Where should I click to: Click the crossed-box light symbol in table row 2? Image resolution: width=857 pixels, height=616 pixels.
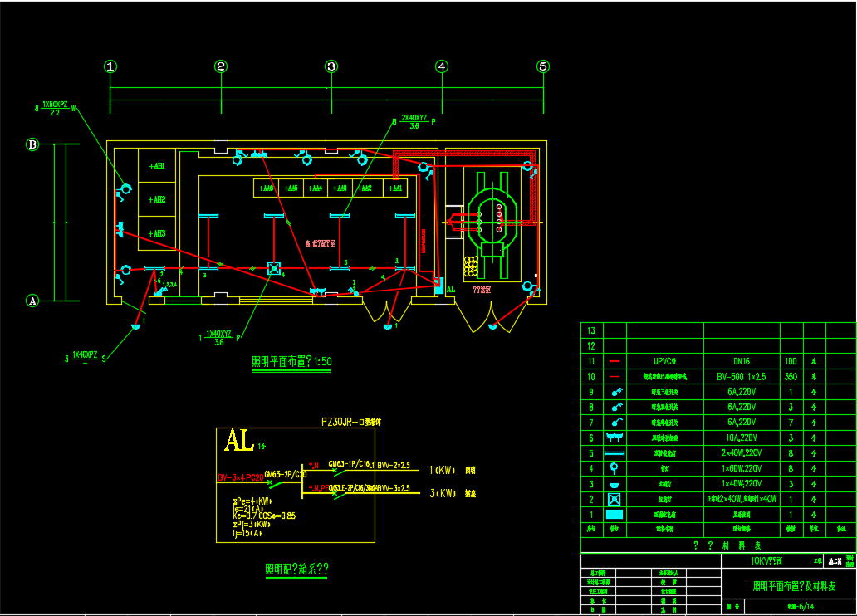pyautogui.click(x=615, y=499)
